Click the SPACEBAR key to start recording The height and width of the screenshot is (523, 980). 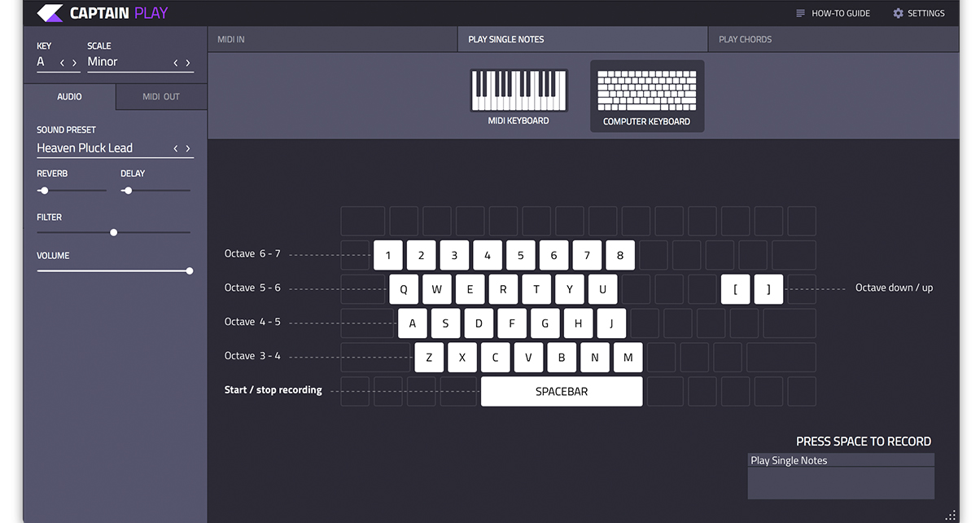[562, 391]
